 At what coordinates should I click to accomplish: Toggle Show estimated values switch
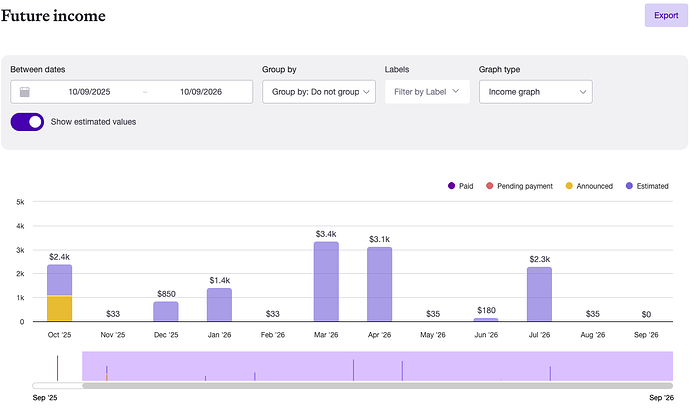coord(27,122)
